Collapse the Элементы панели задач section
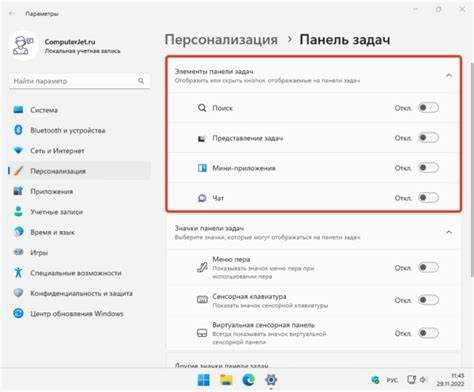474x392 pixels. [x=449, y=75]
